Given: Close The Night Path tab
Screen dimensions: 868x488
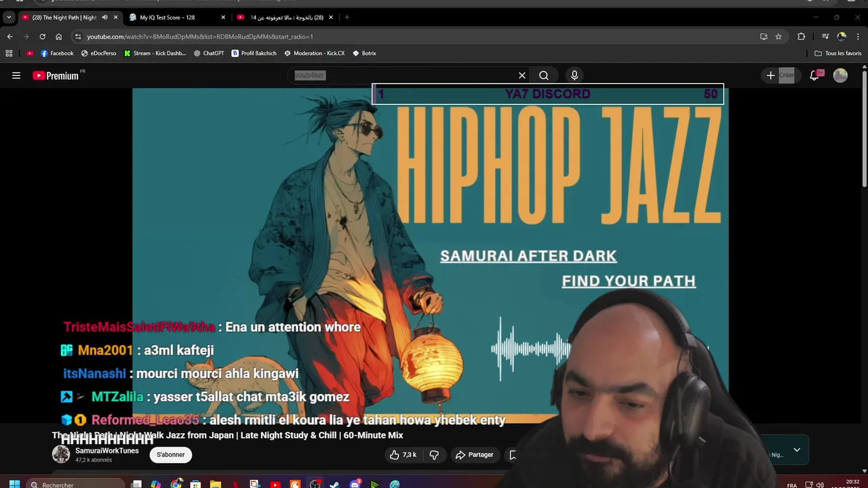Looking at the screenshot, I should pos(115,18).
